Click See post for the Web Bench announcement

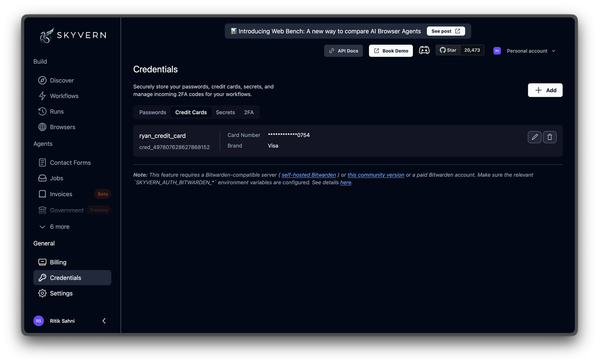[446, 31]
